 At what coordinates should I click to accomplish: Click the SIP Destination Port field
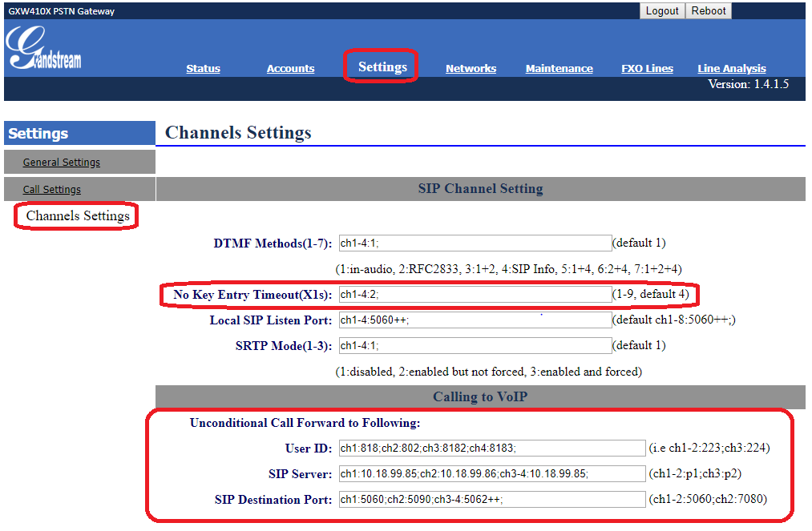492,500
